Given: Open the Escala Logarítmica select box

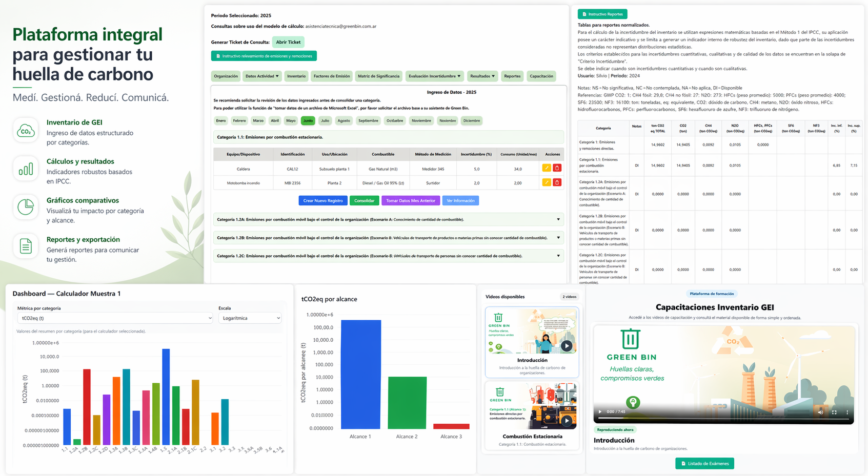Looking at the screenshot, I should point(250,318).
